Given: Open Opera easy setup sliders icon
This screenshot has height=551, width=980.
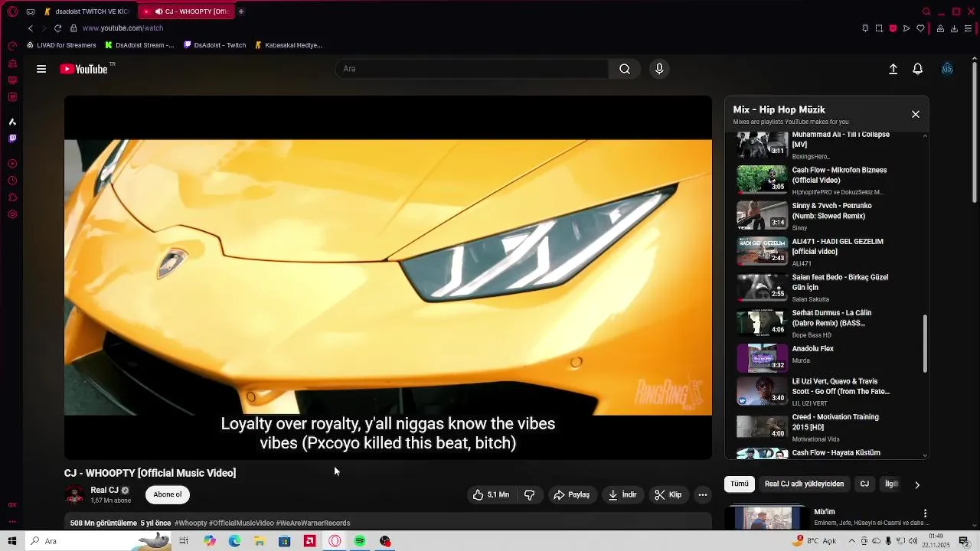Looking at the screenshot, I should (x=969, y=28).
